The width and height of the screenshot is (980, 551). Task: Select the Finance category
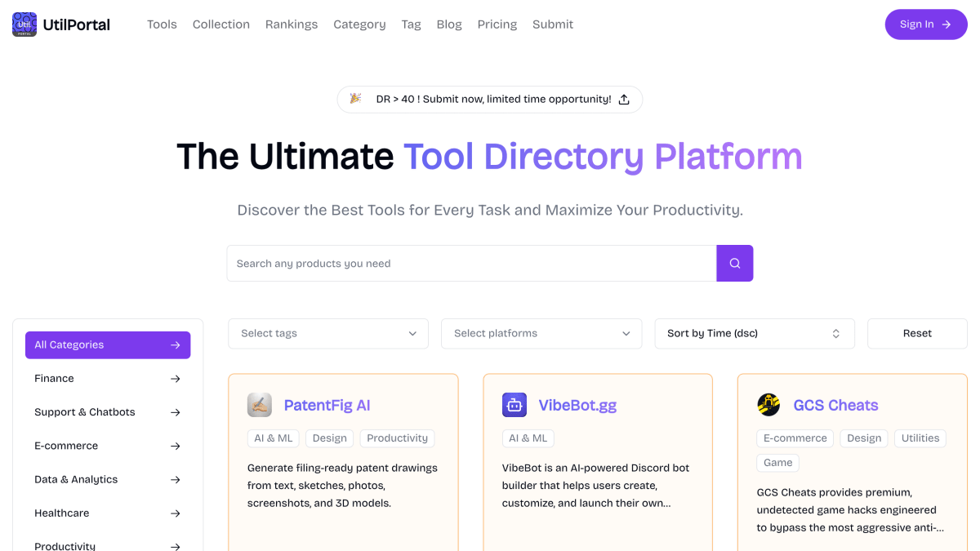(108, 379)
